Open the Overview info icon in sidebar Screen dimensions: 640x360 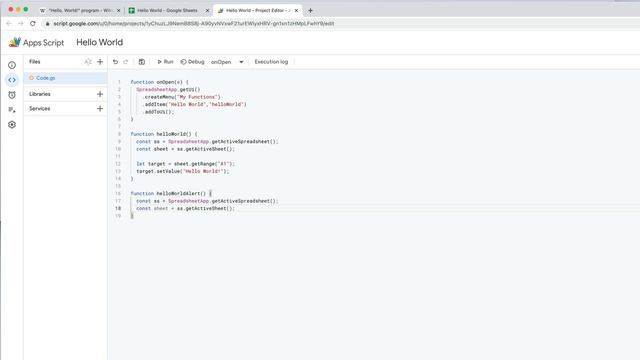[x=12, y=65]
